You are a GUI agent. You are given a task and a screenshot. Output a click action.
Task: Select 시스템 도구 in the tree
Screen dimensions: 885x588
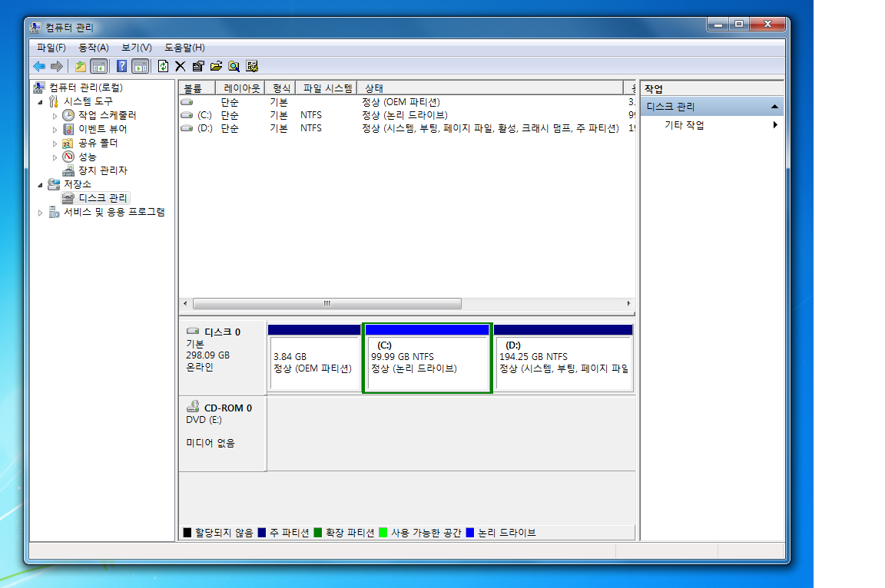[x=88, y=101]
